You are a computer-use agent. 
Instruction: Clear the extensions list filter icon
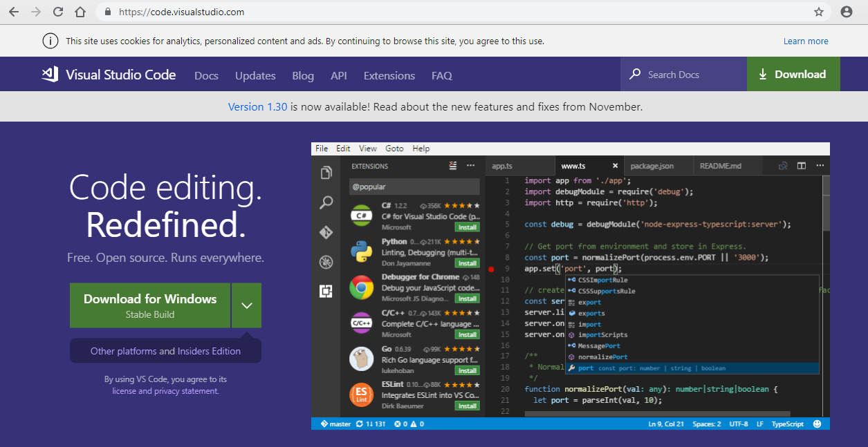pyautogui.click(x=453, y=166)
